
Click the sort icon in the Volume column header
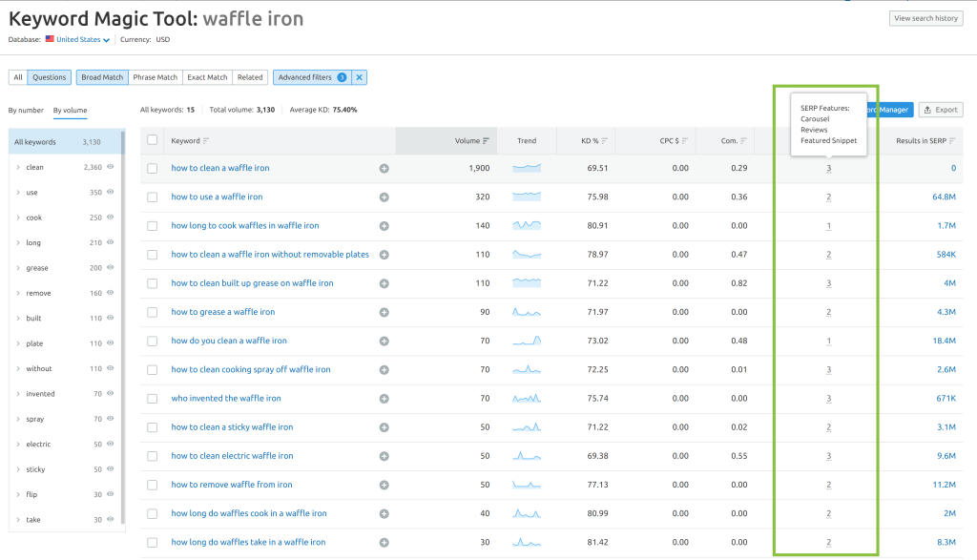click(486, 141)
